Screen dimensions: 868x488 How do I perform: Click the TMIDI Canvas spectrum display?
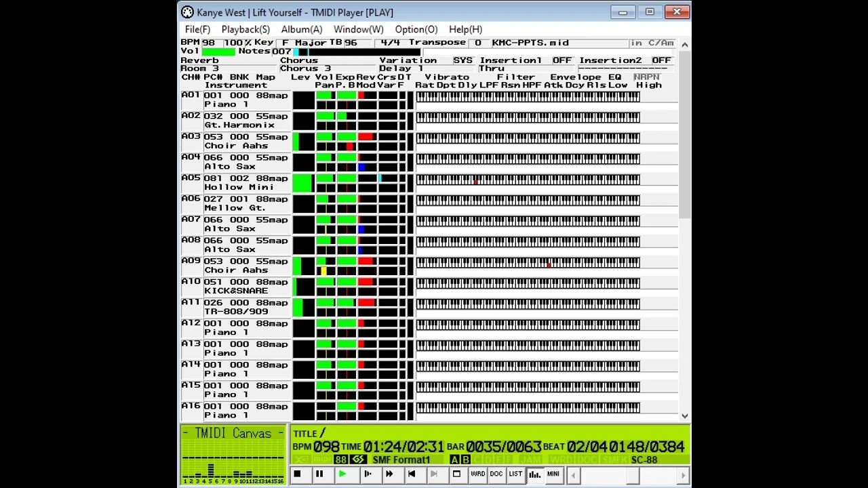233,455
